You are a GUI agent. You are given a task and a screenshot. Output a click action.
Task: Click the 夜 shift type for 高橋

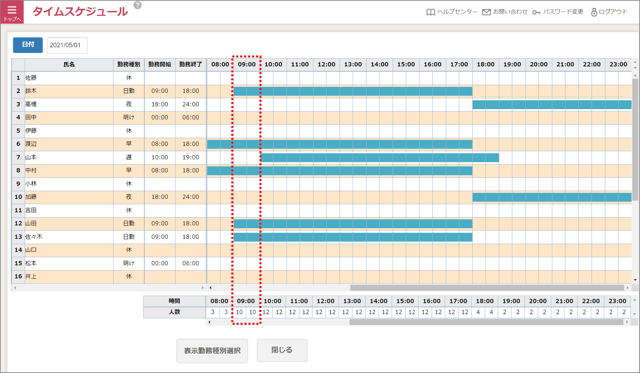pyautogui.click(x=129, y=104)
